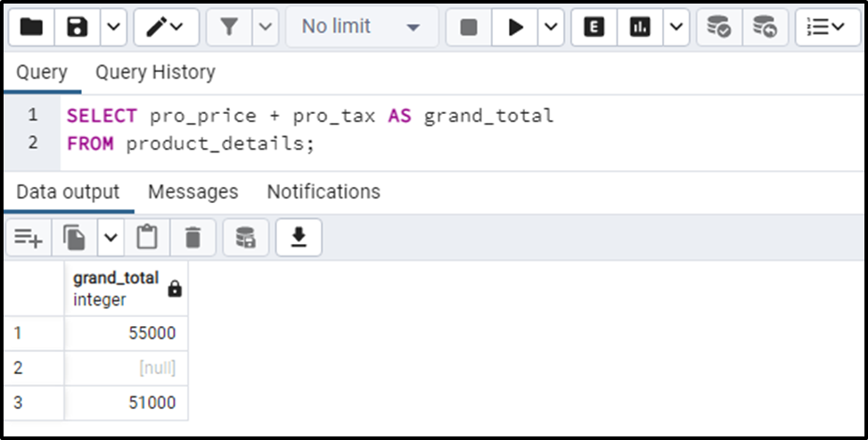Click the Commit transaction database icon

click(x=719, y=27)
